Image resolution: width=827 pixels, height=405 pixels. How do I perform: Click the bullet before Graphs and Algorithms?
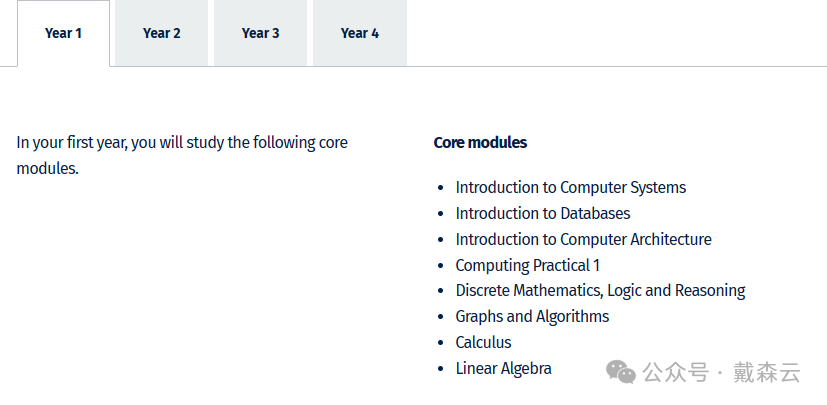tap(441, 317)
